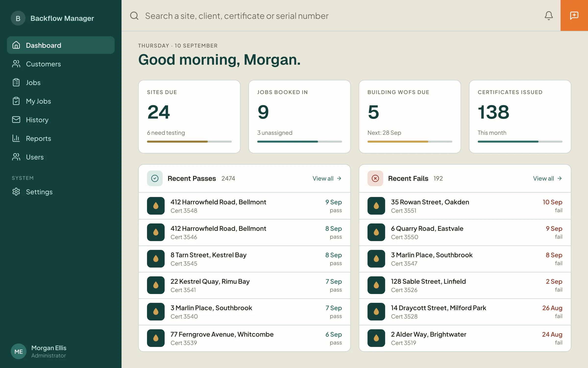Click the Sites Due progress bar
The height and width of the screenshot is (368, 588).
click(189, 142)
